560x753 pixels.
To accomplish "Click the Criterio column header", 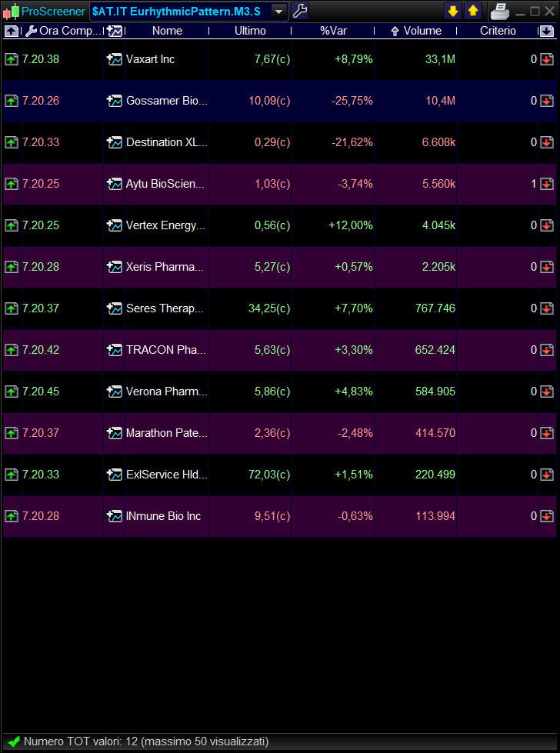I will (x=498, y=31).
